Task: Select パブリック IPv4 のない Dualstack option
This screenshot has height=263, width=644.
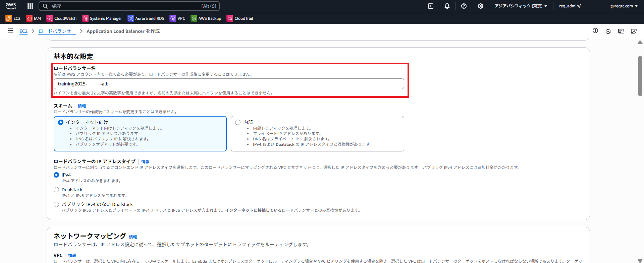Action: 56,204
